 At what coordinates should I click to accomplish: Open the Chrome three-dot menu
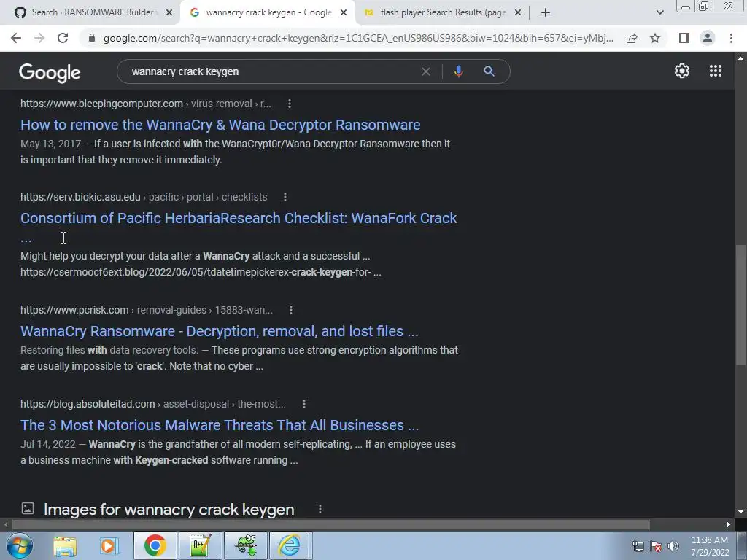731,38
